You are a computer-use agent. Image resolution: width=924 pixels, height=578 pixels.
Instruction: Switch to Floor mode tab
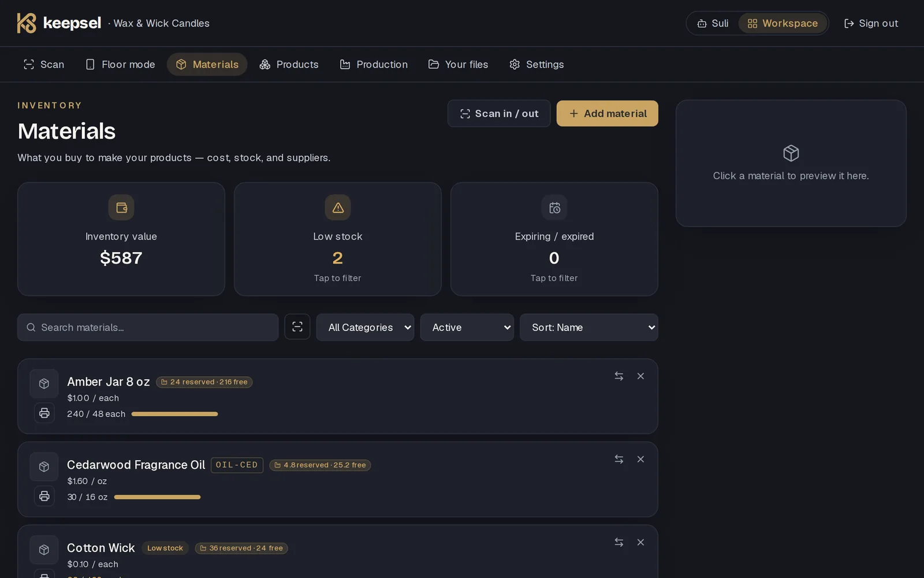coord(120,65)
